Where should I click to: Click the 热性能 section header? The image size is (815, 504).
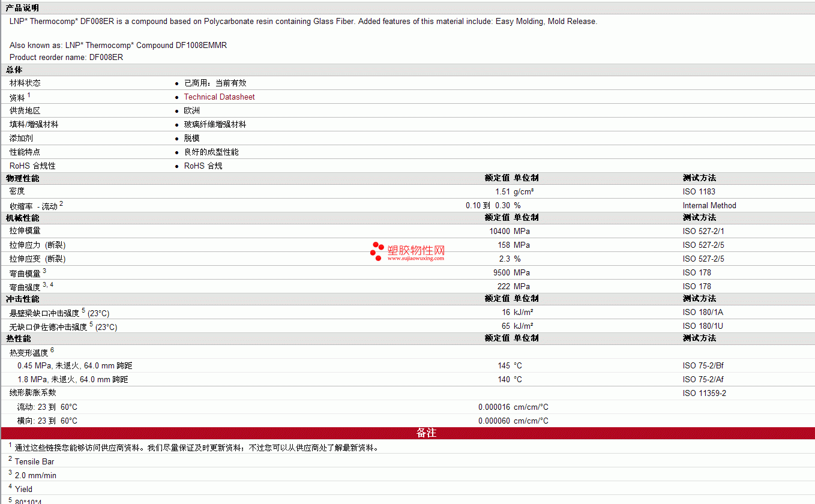tap(18, 338)
